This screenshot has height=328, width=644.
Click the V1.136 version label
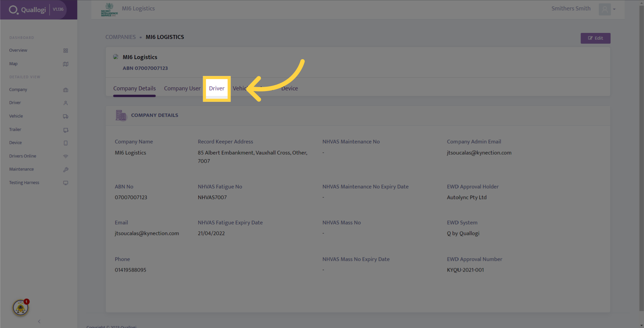58,9
